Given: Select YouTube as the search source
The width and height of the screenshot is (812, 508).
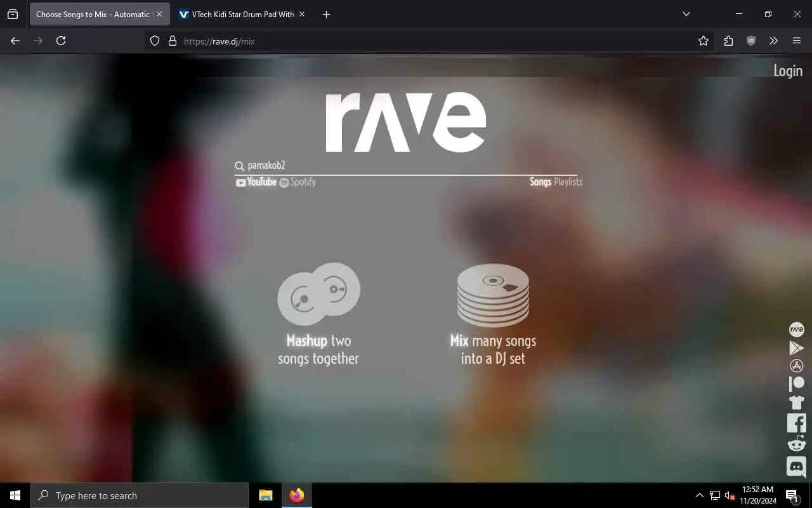Looking at the screenshot, I should [x=256, y=182].
